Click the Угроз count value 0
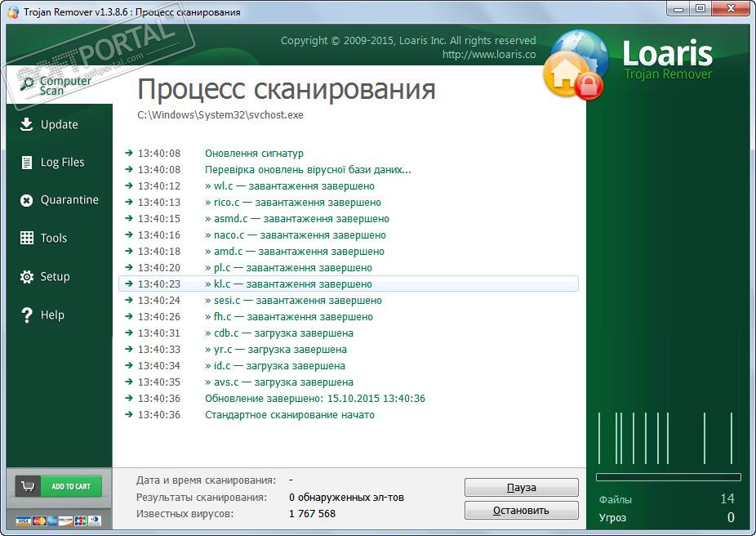 (731, 518)
